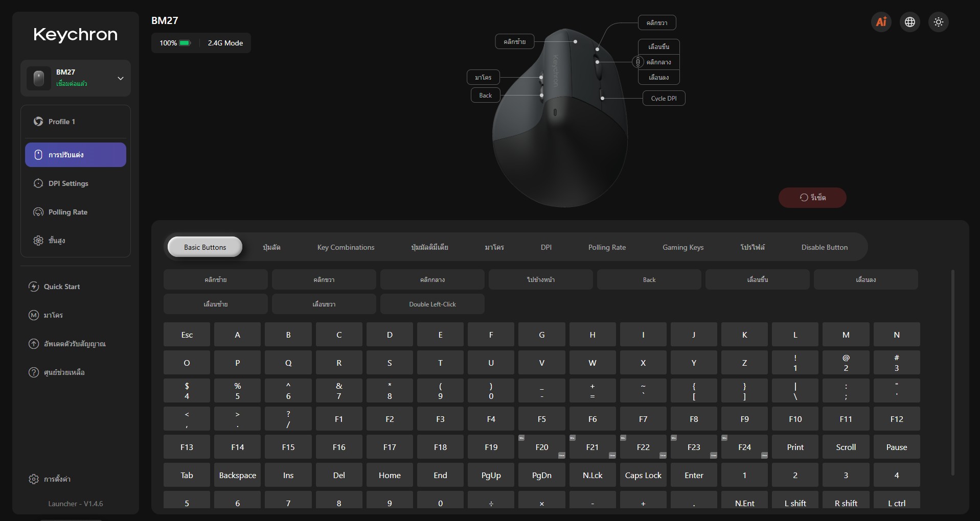
Task: Select the L shift key
Action: 795,500
